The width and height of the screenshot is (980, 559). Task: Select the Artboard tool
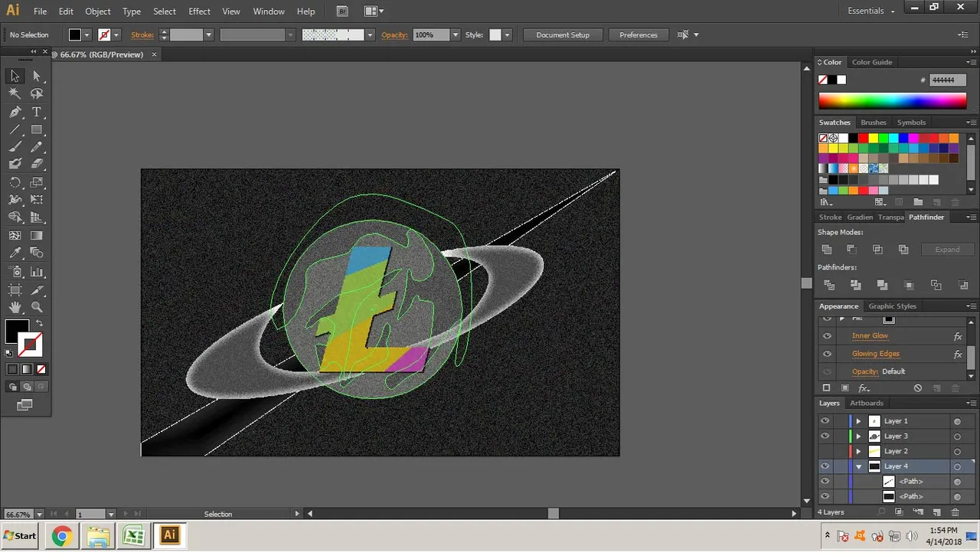(x=15, y=290)
